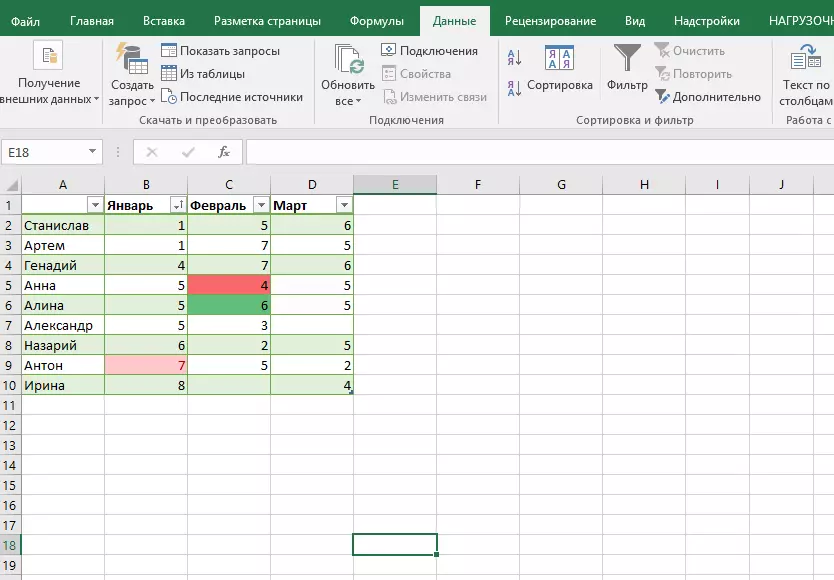
Task: Click the Filter funnel icon
Action: [627, 58]
